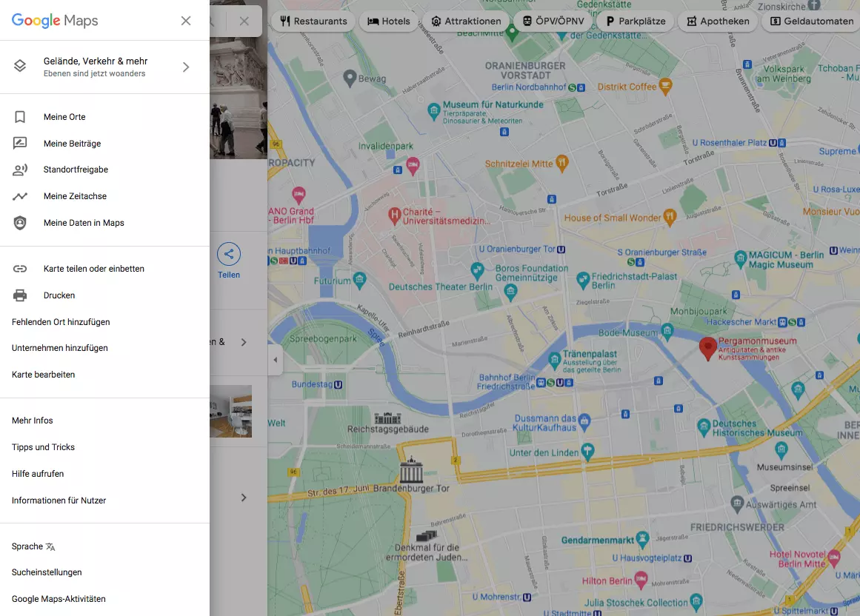The width and height of the screenshot is (860, 616).
Task: Click the layers icon beside Gelände, Verkehr & mehr
Action: tap(20, 67)
